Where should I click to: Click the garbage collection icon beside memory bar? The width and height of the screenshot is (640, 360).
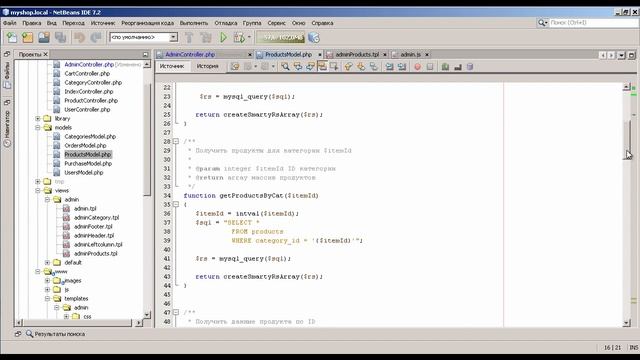[x=313, y=38]
